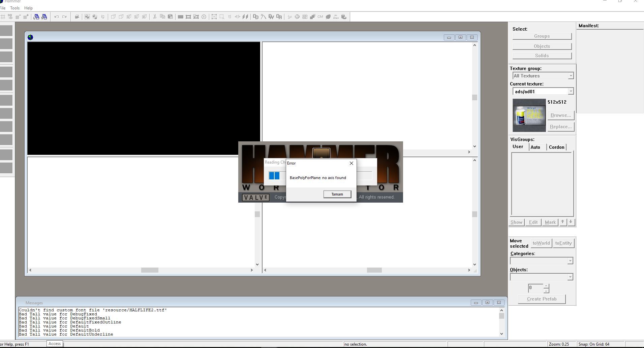
Task: Click the leaf-shaped toolbar icon
Action: 328,17
